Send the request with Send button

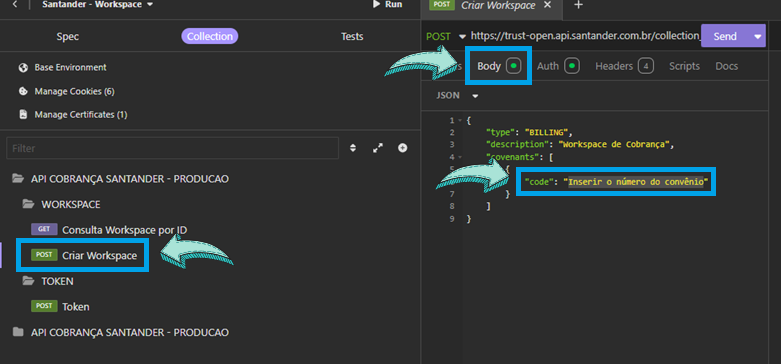(725, 36)
